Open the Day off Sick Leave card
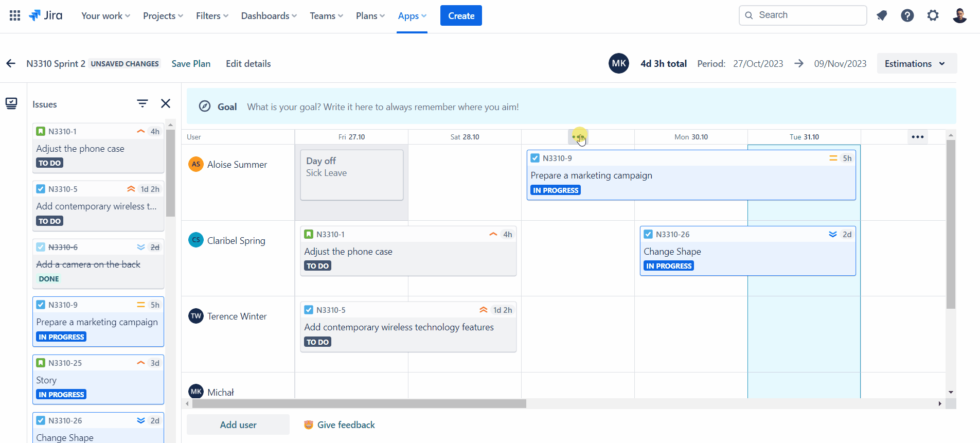The width and height of the screenshot is (980, 443). (x=351, y=175)
